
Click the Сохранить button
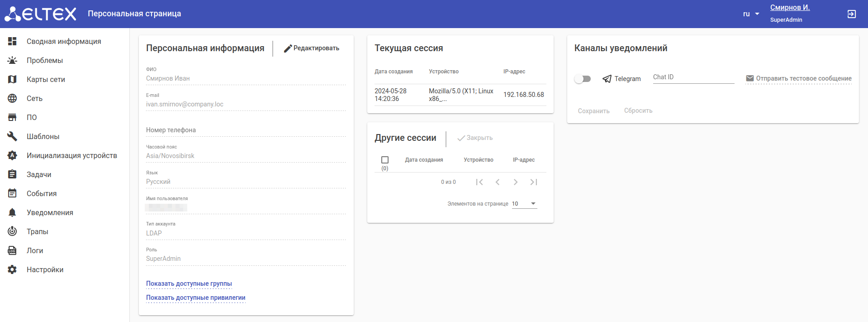[594, 111]
